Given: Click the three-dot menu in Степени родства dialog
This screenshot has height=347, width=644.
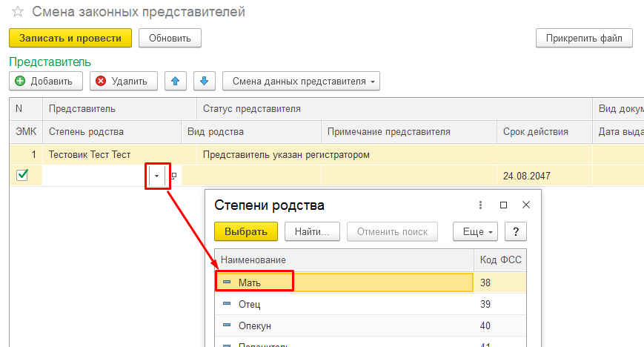Looking at the screenshot, I should click(x=480, y=205).
